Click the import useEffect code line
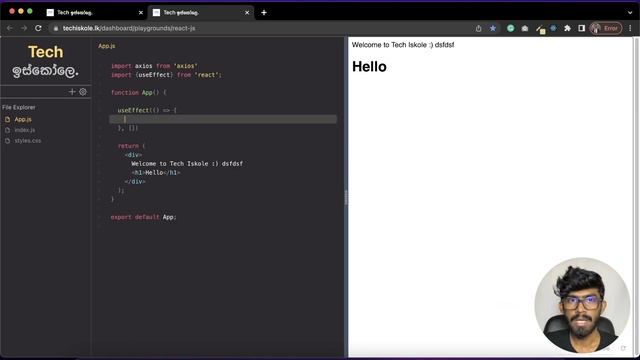This screenshot has height=360, width=640. 166,75
